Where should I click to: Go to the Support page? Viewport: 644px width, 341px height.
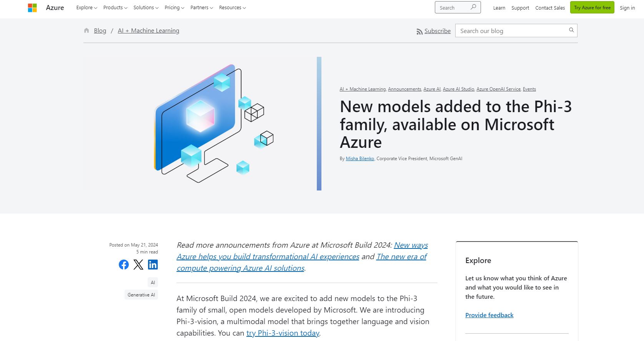(520, 8)
